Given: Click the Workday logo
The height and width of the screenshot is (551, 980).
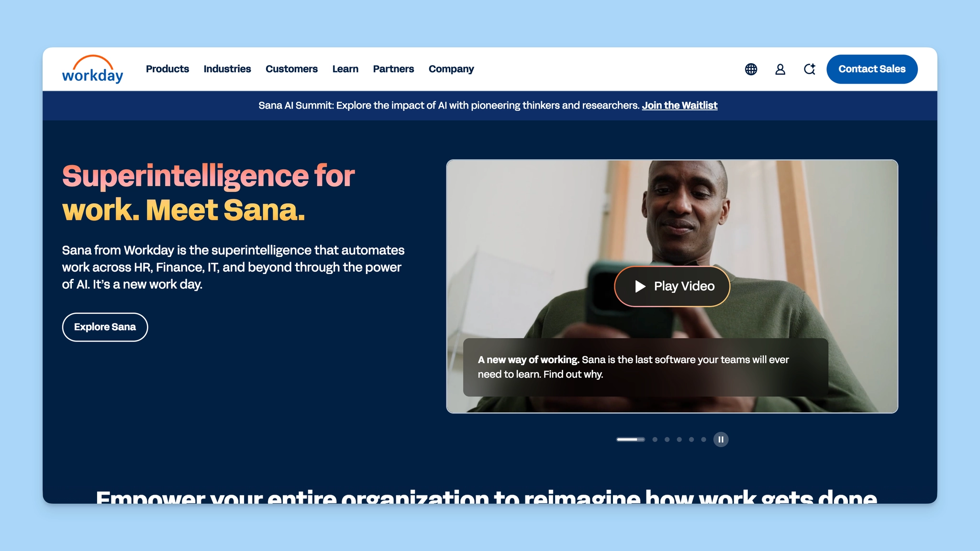Looking at the screenshot, I should click(x=92, y=69).
